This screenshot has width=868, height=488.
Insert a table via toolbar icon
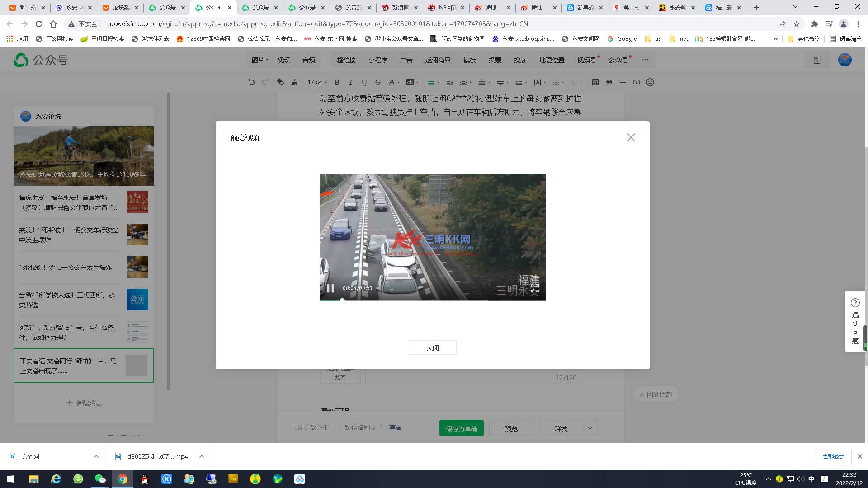[x=595, y=82]
